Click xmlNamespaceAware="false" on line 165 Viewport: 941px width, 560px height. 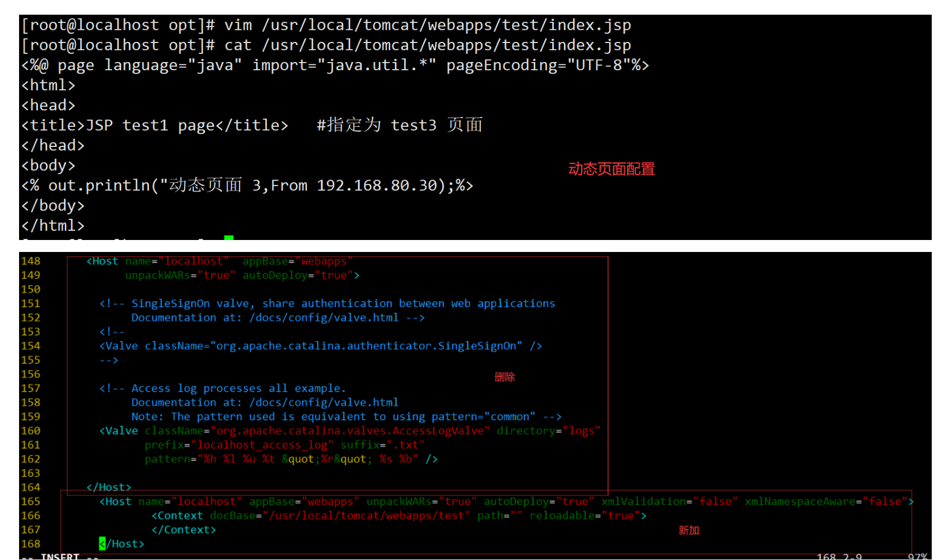[827, 502]
